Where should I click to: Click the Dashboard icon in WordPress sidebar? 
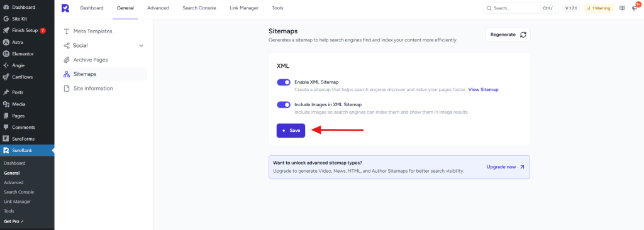(6, 8)
